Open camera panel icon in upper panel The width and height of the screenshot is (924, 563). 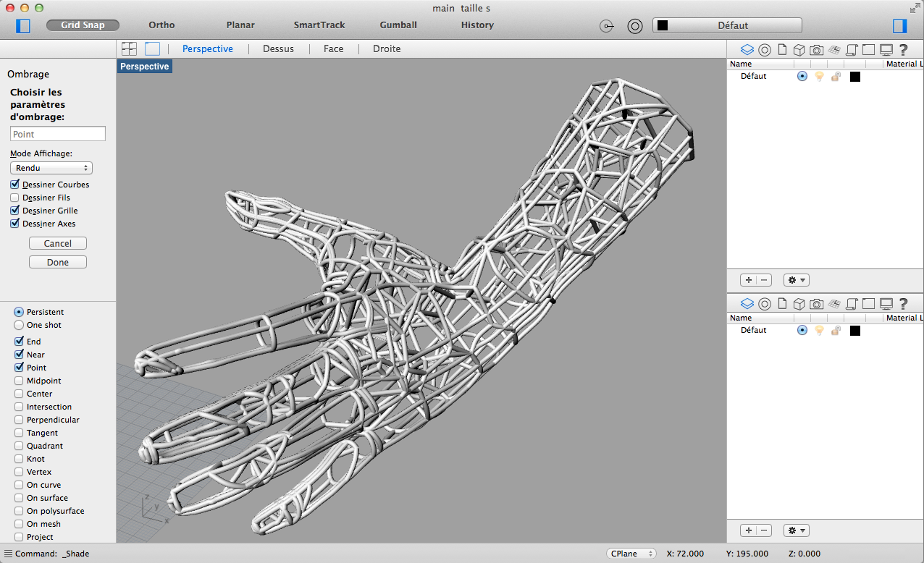click(x=816, y=50)
